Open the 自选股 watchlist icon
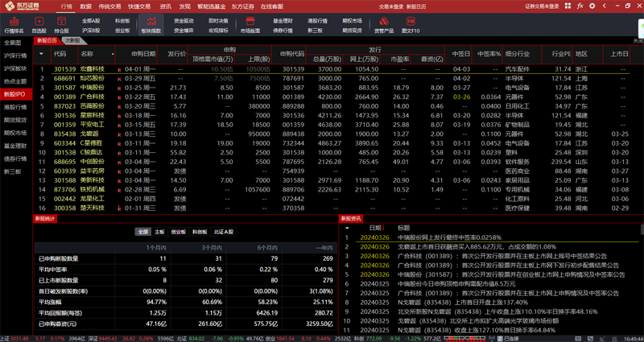644x342 pixels. (x=39, y=25)
